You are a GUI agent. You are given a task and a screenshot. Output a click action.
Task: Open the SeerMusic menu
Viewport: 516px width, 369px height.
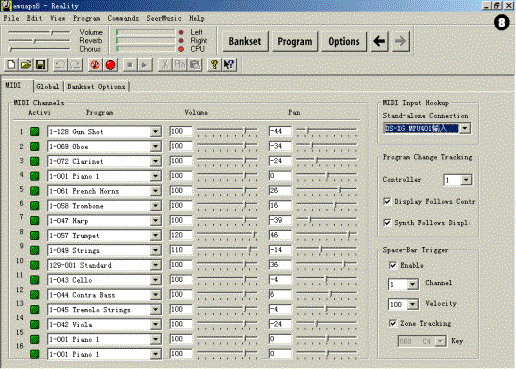pos(164,18)
